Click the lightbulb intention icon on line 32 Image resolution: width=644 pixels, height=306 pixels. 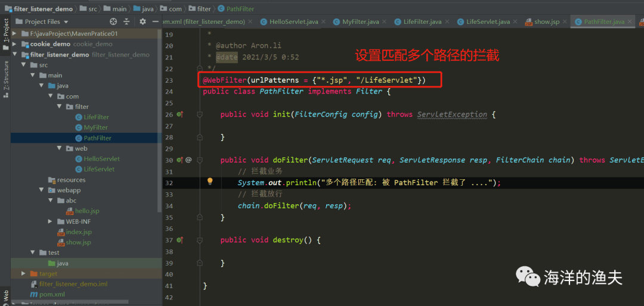(x=210, y=182)
